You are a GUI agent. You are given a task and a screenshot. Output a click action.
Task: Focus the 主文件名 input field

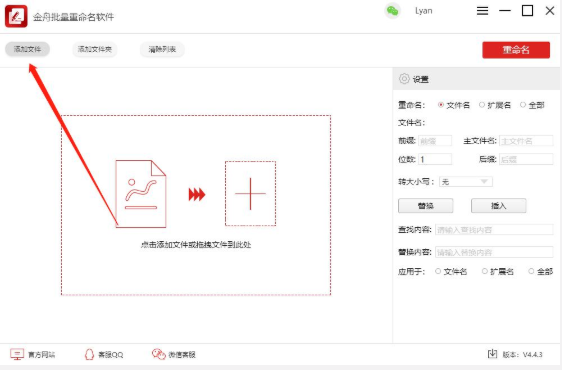(526, 141)
